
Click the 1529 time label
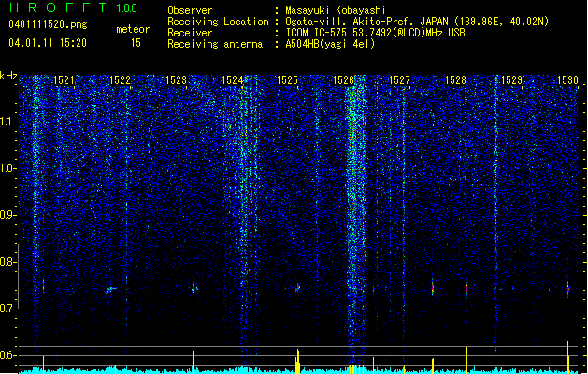pos(512,79)
